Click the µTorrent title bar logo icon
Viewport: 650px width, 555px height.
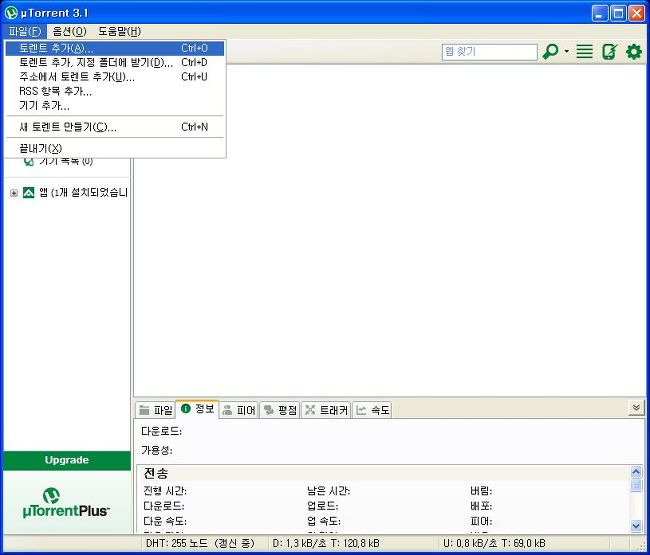(x=11, y=13)
